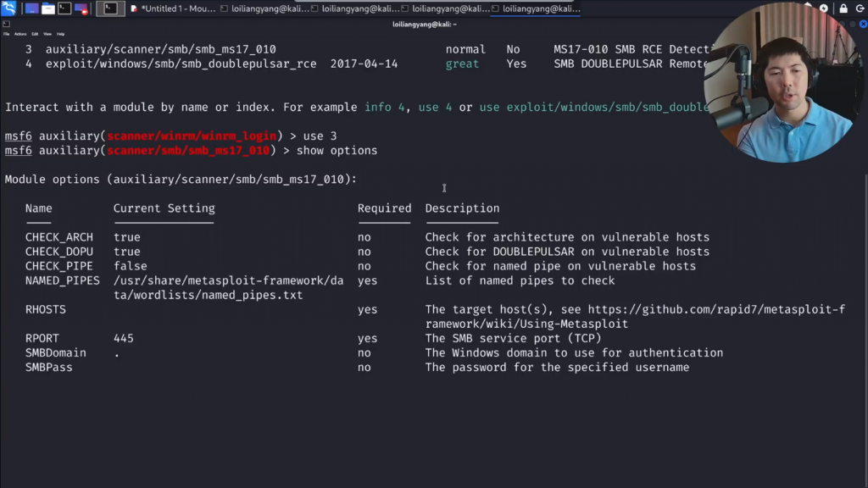Viewport: 868px width, 488px height.
Task: Click the boxed terminal icon beside Mousepad entry
Action: pos(110,8)
